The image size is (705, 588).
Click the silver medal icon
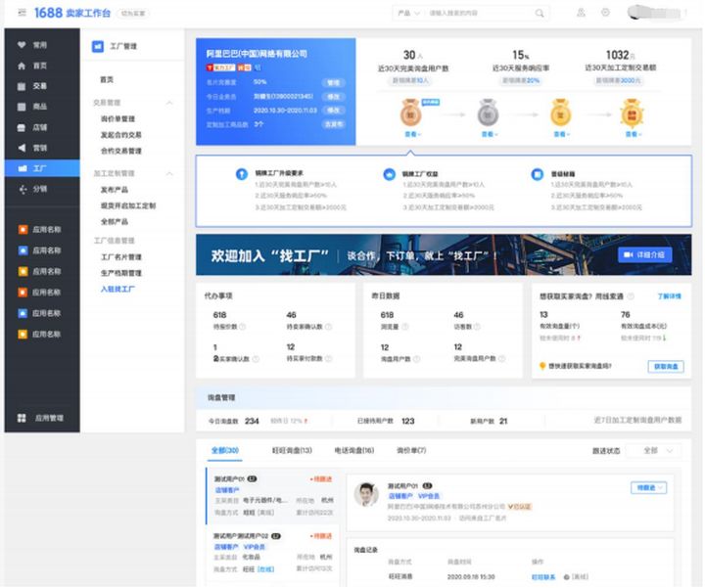point(488,113)
